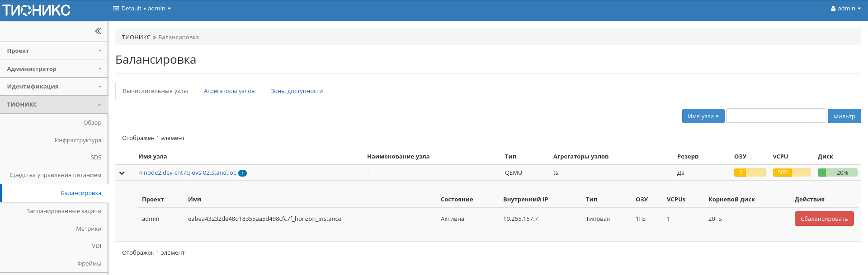Click the ТИОНИКС logo
Viewport: 868px width, 275px height.
pyautogui.click(x=37, y=10)
